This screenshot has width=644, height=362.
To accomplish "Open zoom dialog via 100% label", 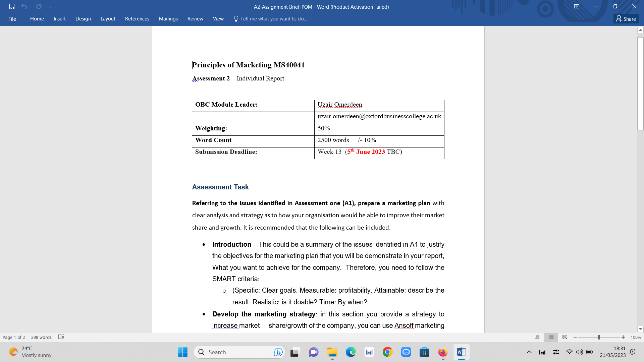I will coord(636,337).
